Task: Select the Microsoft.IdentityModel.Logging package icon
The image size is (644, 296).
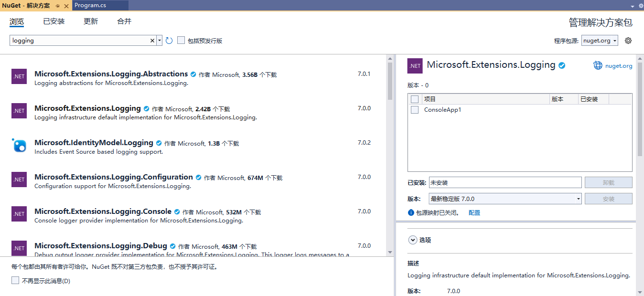Action: point(19,145)
